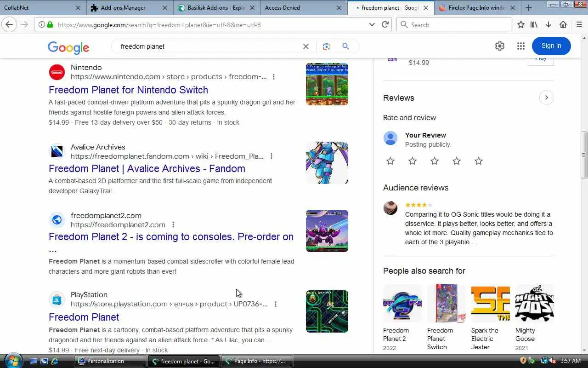Expand the address bar history dropdown

tap(372, 25)
